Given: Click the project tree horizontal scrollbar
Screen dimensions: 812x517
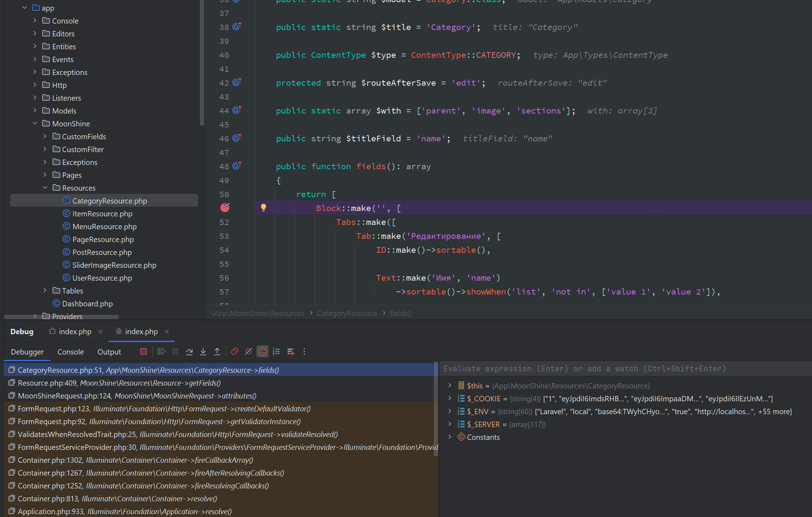Looking at the screenshot, I should (61, 317).
